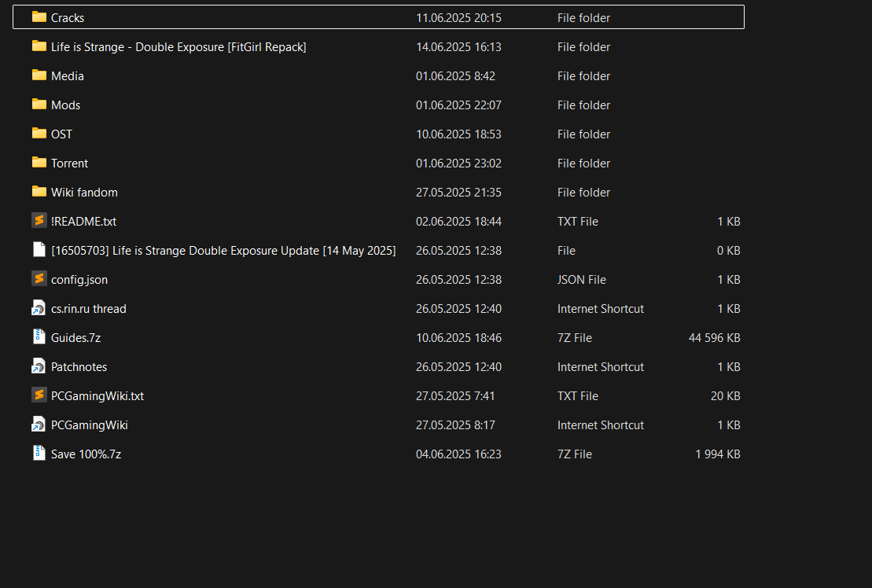Select the '7Z File' type of Save 100%.7z
The image size is (872, 588).
575,454
